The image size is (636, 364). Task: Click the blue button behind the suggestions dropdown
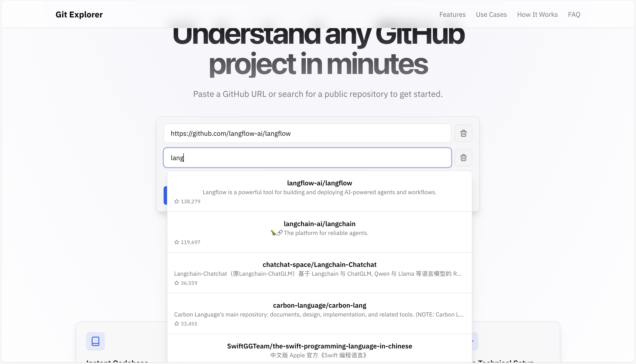tap(166, 195)
